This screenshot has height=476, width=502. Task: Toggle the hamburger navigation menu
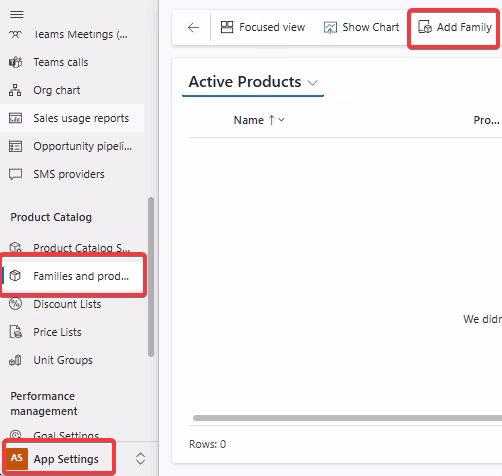17,15
